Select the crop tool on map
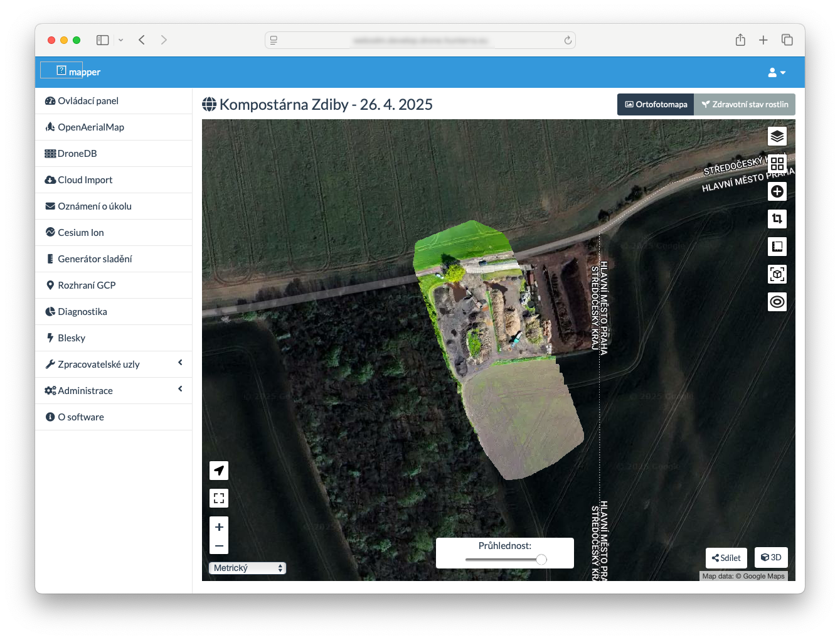This screenshot has width=840, height=640. pyautogui.click(x=777, y=219)
